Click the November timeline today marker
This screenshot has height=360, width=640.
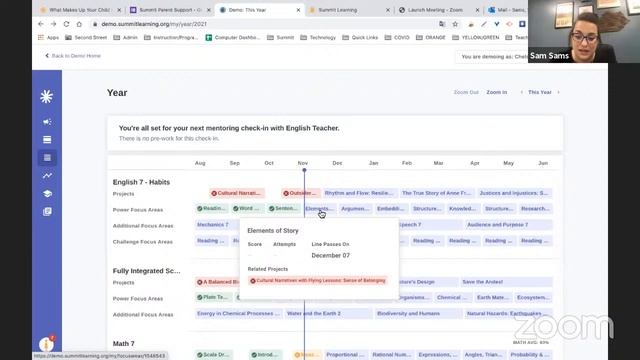[x=304, y=170]
